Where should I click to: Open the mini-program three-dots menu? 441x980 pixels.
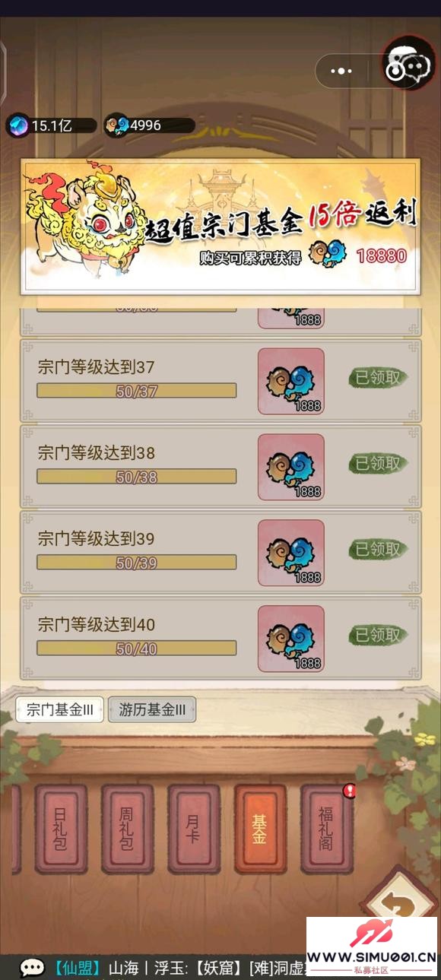[x=341, y=71]
